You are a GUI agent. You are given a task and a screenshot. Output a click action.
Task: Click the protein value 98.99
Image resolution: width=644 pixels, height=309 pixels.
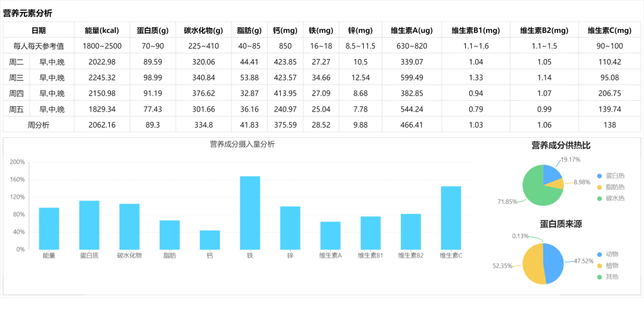[153, 78]
